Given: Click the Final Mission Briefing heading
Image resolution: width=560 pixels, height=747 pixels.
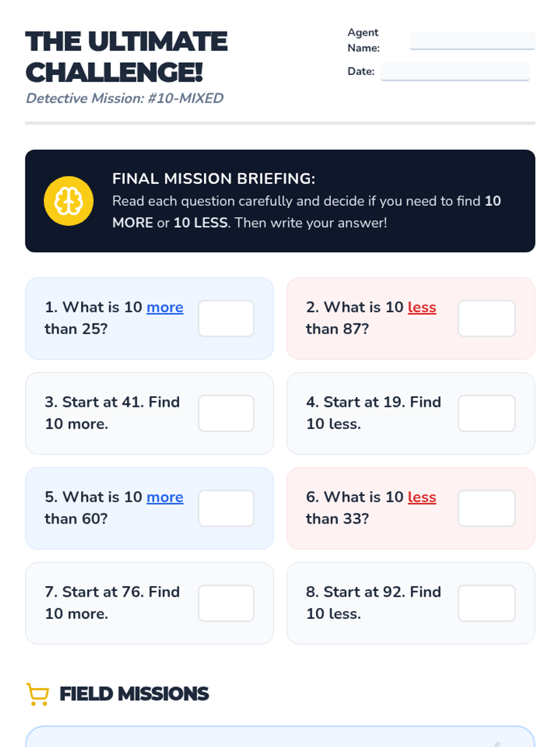Looking at the screenshot, I should (x=214, y=178).
